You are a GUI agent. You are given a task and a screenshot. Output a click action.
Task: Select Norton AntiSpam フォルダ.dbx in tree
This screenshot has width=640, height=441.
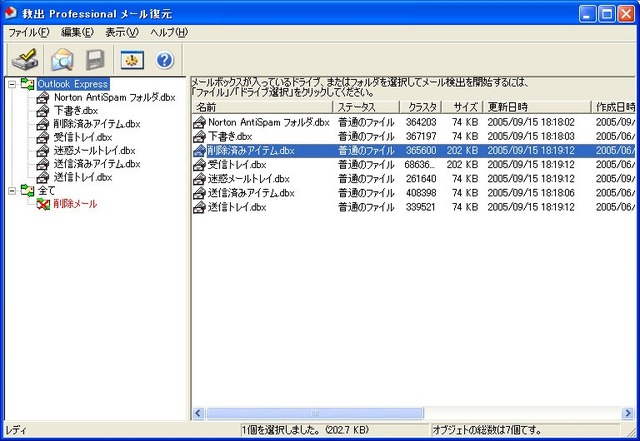click(x=114, y=98)
